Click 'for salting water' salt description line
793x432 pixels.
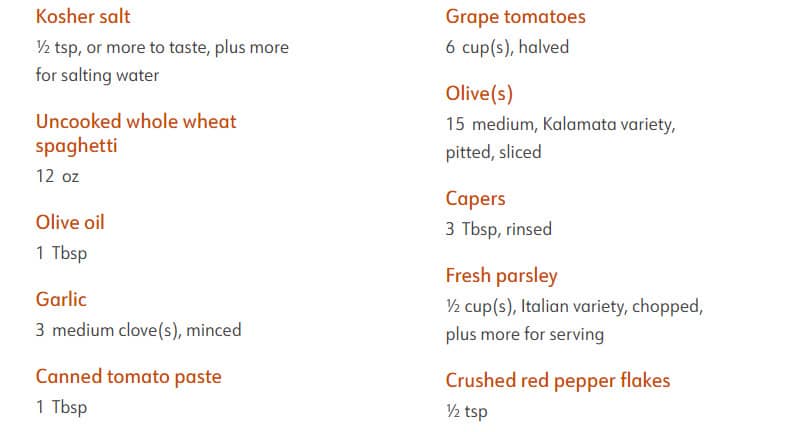click(97, 75)
